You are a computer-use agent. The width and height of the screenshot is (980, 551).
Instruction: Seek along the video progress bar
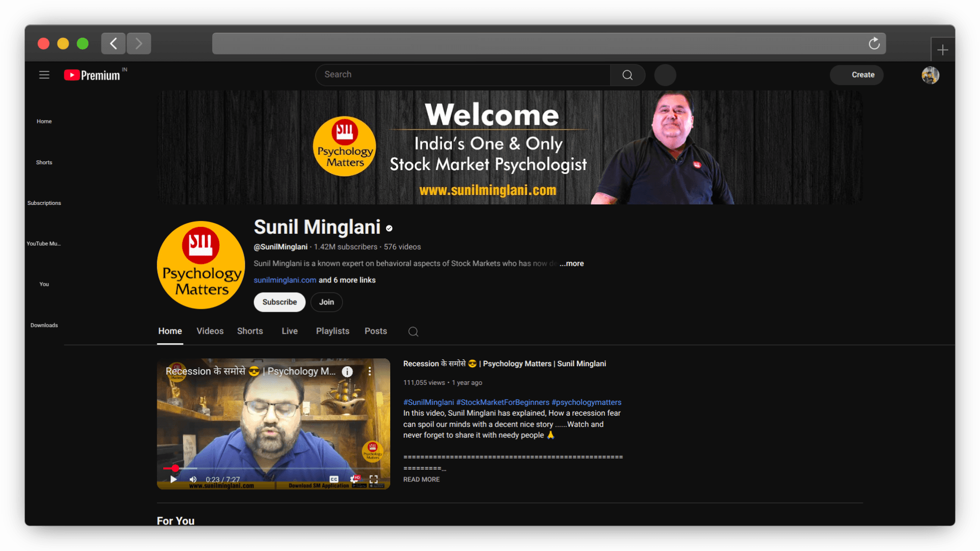(x=274, y=469)
